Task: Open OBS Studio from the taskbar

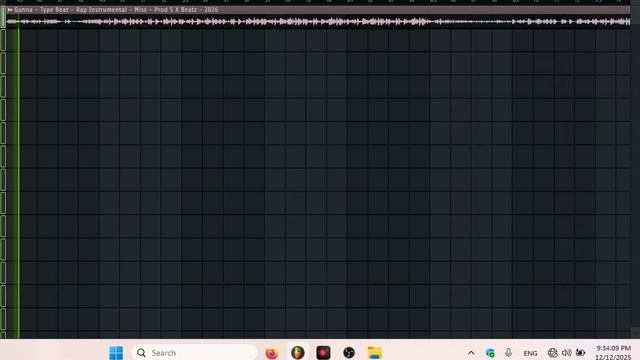Action: tap(349, 353)
